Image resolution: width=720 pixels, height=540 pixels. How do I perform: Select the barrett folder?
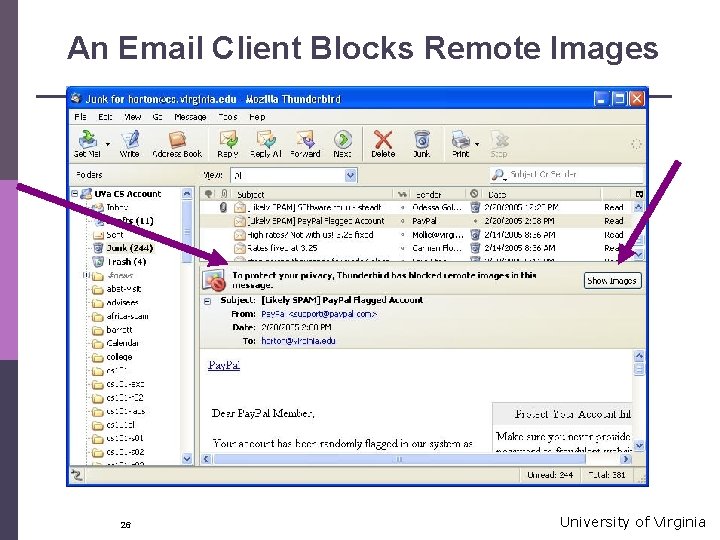(119, 330)
